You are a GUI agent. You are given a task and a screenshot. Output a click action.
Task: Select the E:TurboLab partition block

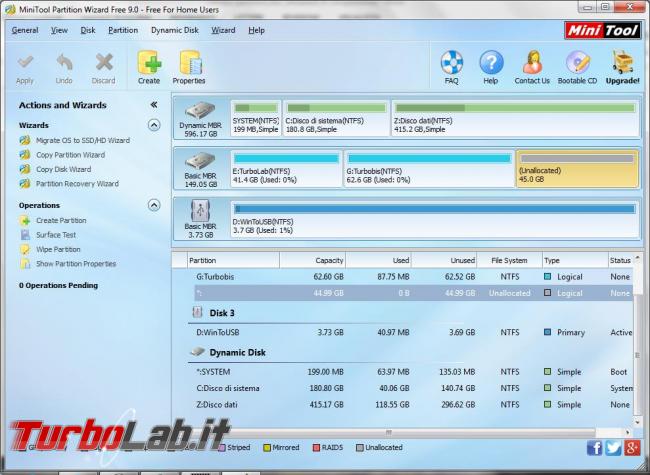pos(286,169)
